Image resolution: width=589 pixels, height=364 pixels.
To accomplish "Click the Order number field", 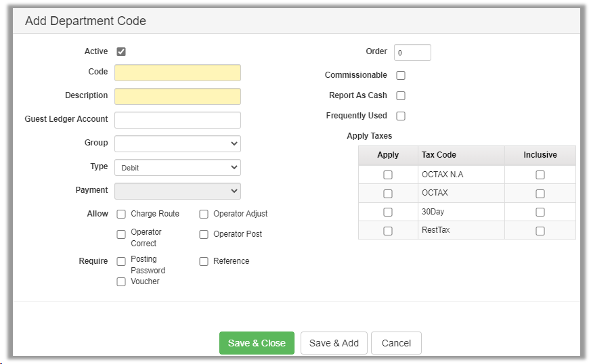I will pyautogui.click(x=412, y=53).
